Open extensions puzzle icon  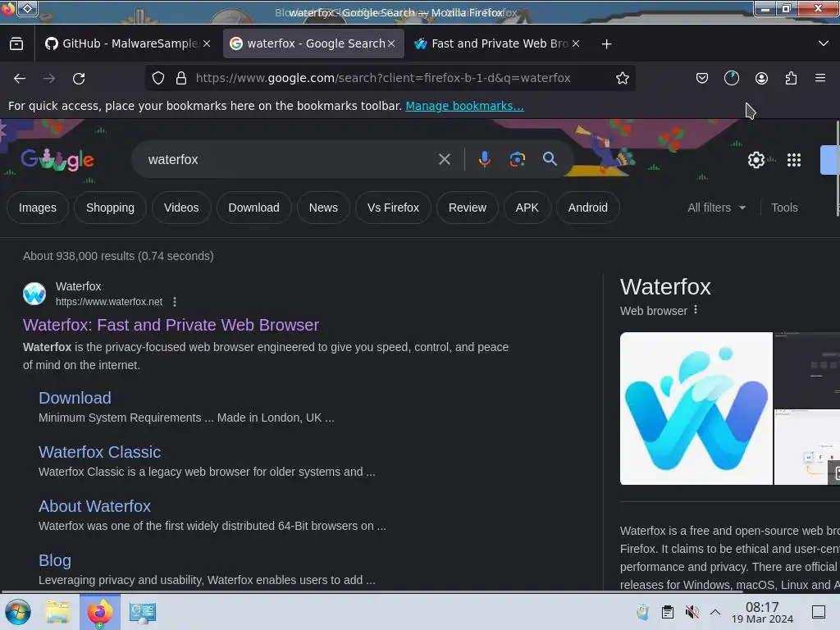click(x=791, y=78)
